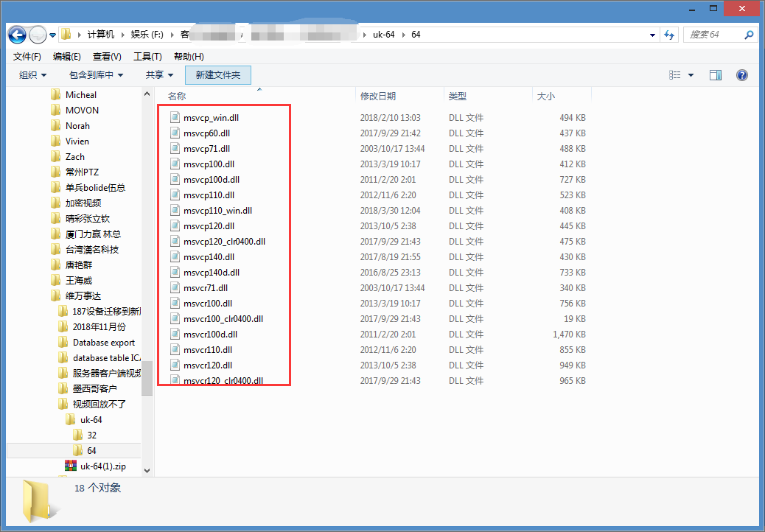Click the refresh icon beside address bar
The image size is (765, 532).
tap(669, 35)
